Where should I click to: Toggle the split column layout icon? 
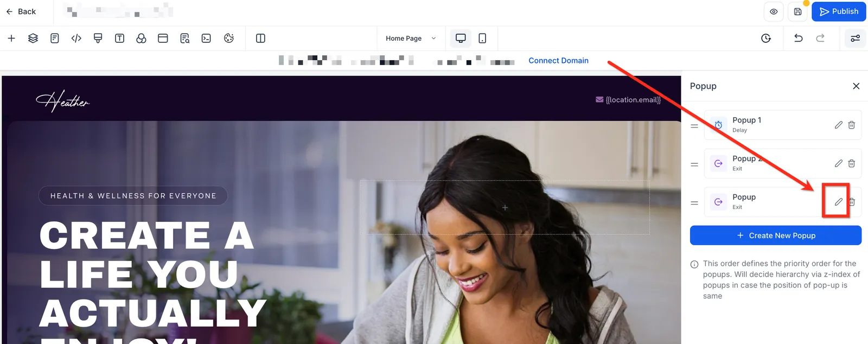coord(260,38)
